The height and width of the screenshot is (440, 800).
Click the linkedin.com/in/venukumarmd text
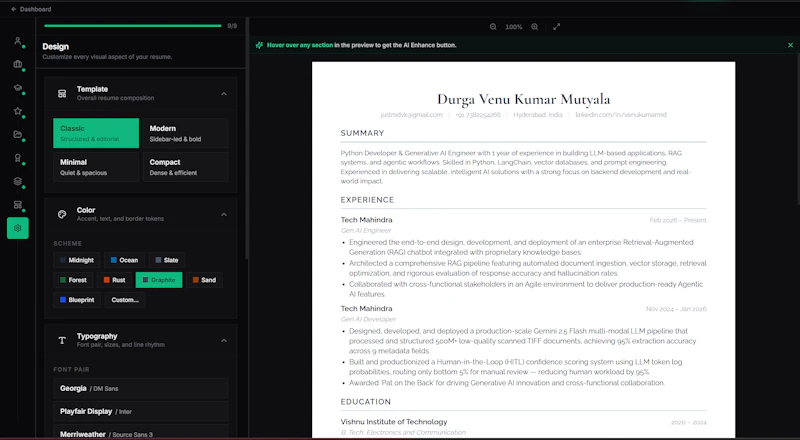(x=620, y=115)
